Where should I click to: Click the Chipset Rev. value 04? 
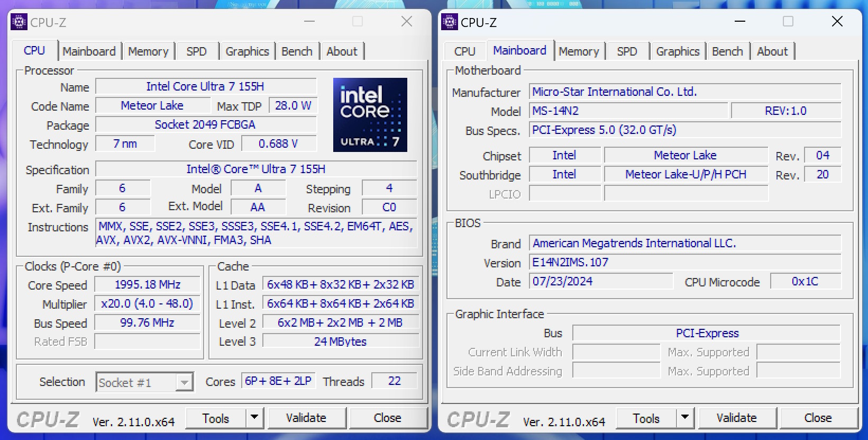[x=823, y=155]
